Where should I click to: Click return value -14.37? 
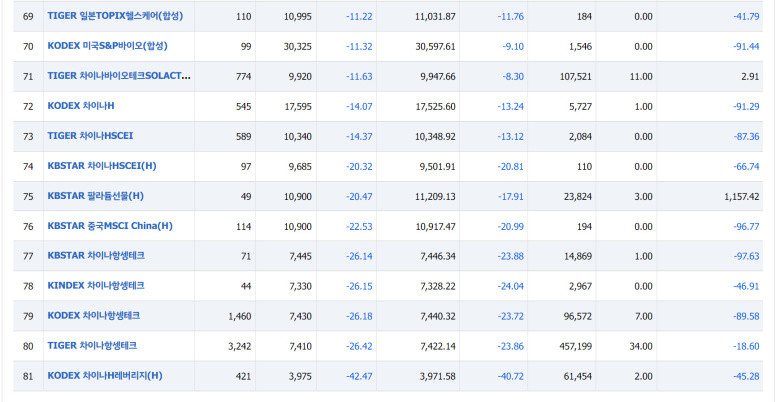click(x=359, y=136)
